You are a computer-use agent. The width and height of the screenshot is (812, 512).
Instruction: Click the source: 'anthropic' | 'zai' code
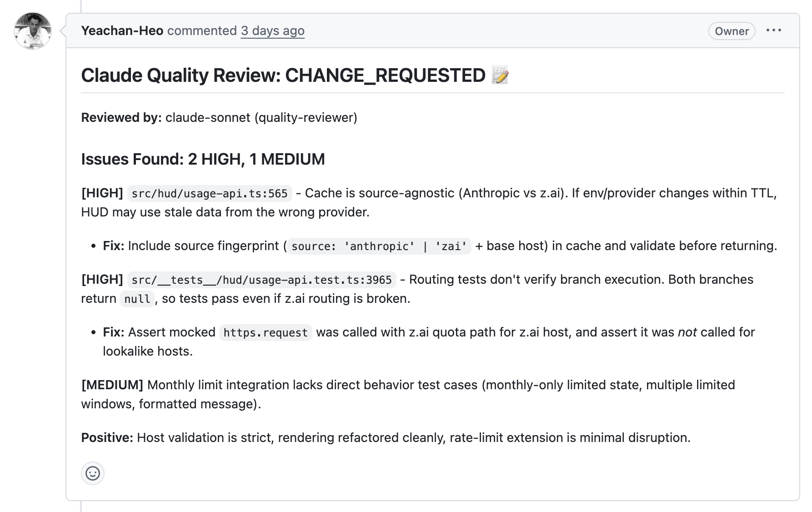[379, 246]
